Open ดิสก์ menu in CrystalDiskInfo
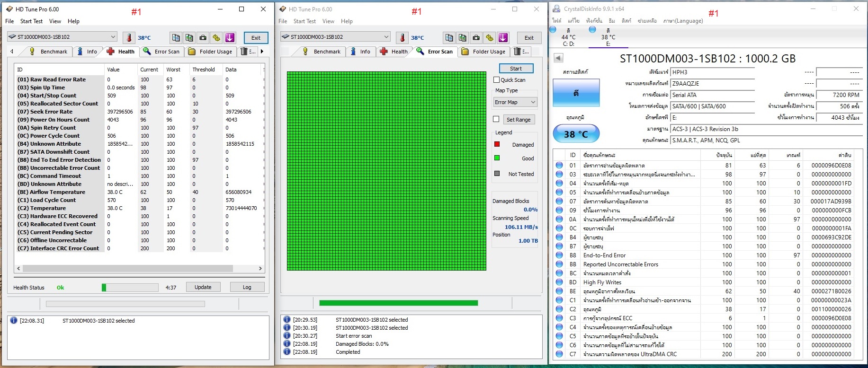The height and width of the screenshot is (368, 868). coord(626,21)
